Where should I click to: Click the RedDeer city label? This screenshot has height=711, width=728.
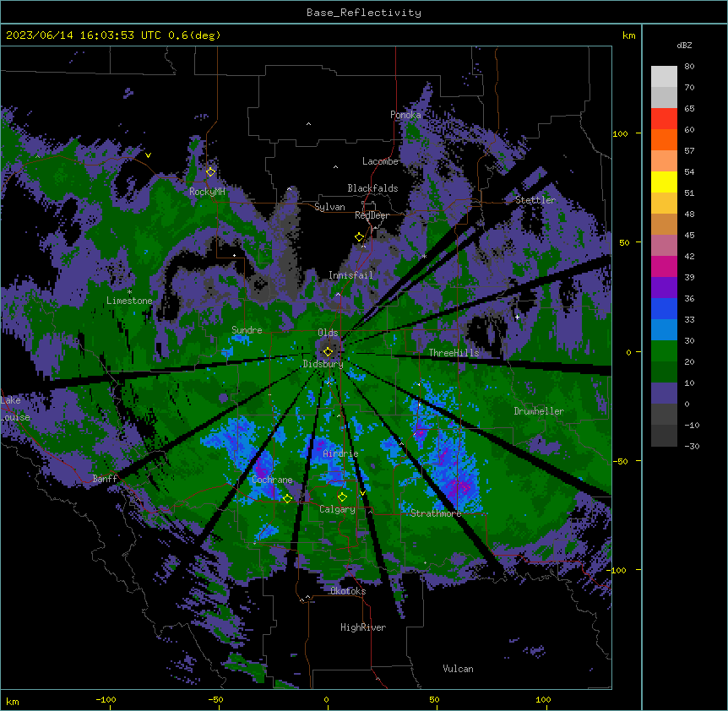[x=372, y=215]
